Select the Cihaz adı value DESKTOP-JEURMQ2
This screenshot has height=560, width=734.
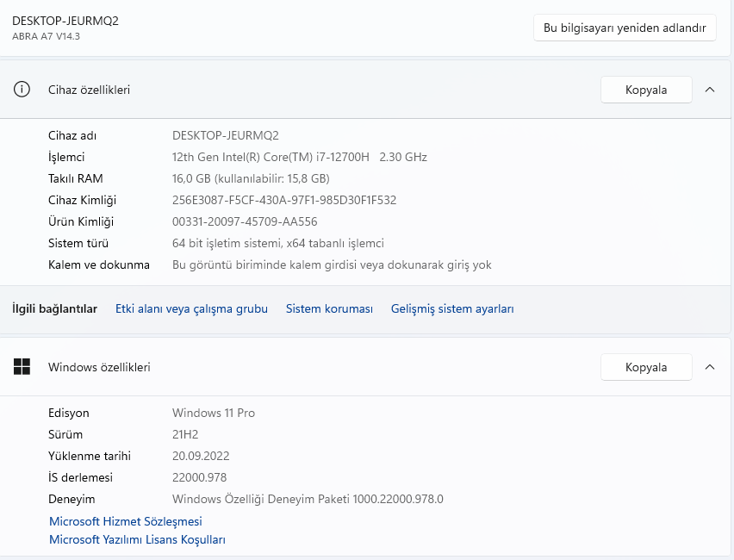(225, 135)
